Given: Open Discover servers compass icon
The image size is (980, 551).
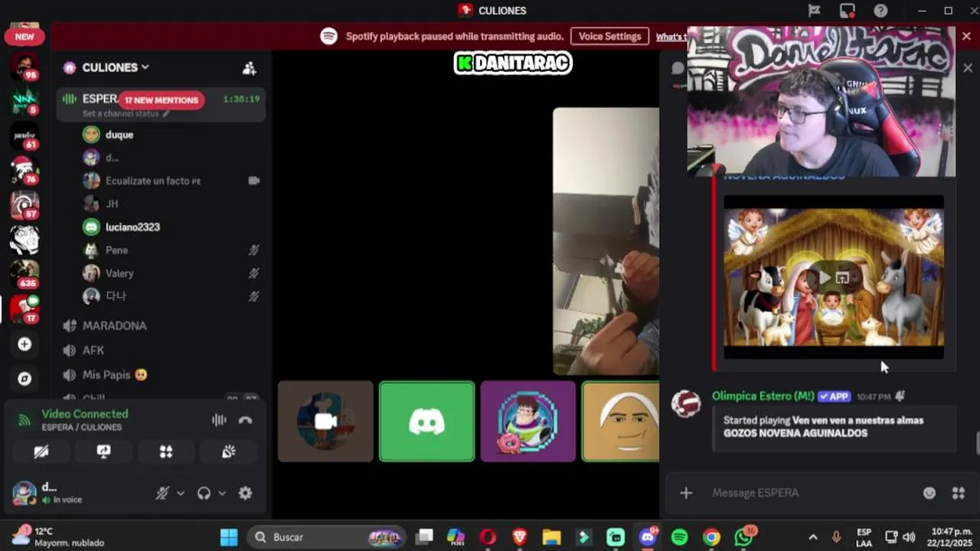Looking at the screenshot, I should pyautogui.click(x=24, y=379).
